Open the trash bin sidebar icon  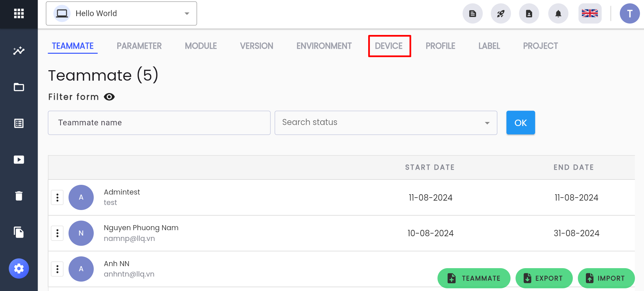(19, 196)
